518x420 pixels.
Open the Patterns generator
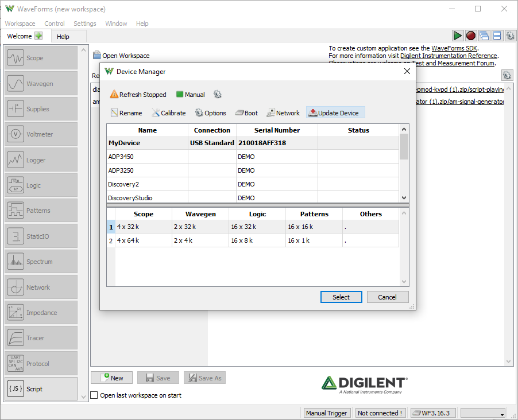[41, 211]
